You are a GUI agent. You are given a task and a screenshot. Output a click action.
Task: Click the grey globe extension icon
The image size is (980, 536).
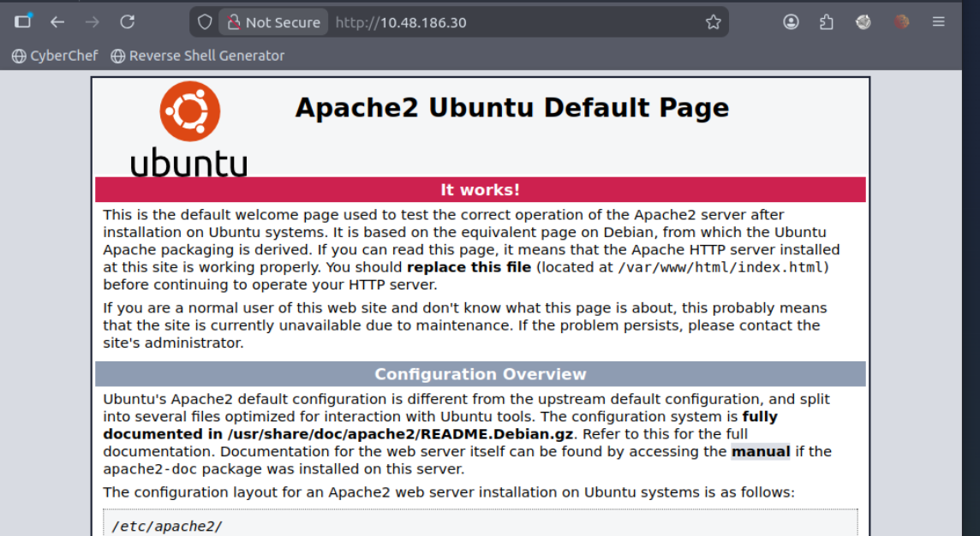(x=863, y=22)
